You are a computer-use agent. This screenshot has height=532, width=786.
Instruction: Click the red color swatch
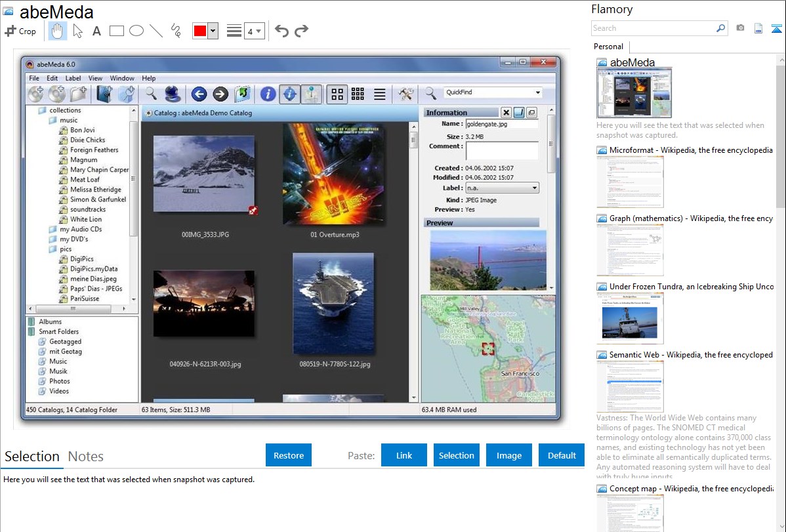pos(200,31)
